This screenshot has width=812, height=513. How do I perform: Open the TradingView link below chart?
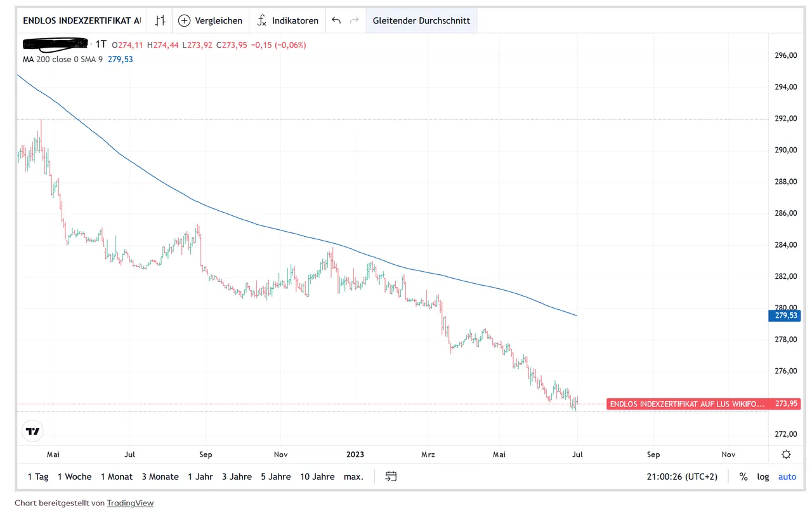[x=130, y=503]
